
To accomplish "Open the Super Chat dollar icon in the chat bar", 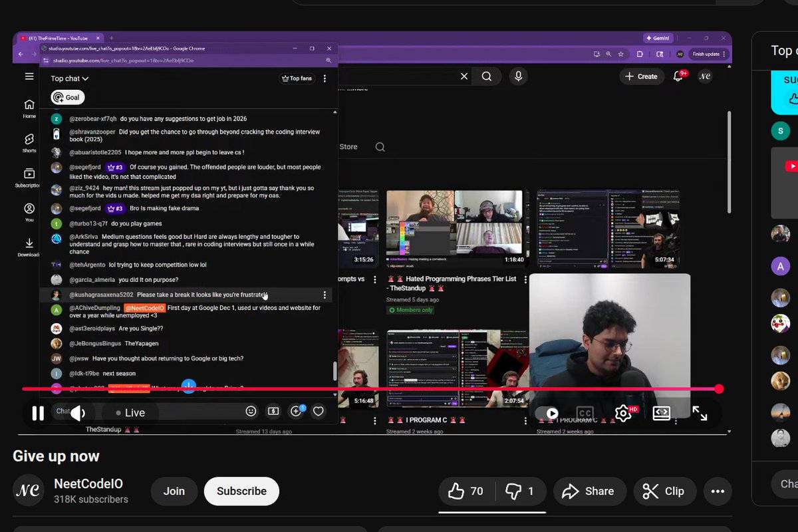I will pyautogui.click(x=273, y=412).
